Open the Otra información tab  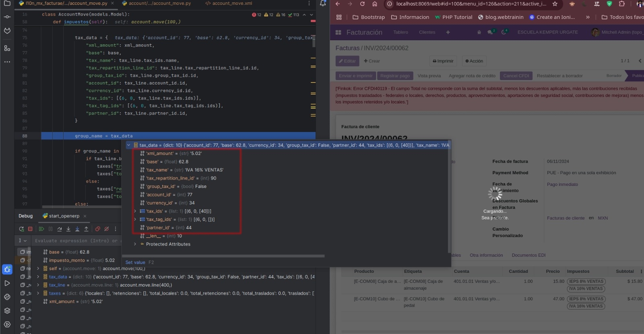486,255
